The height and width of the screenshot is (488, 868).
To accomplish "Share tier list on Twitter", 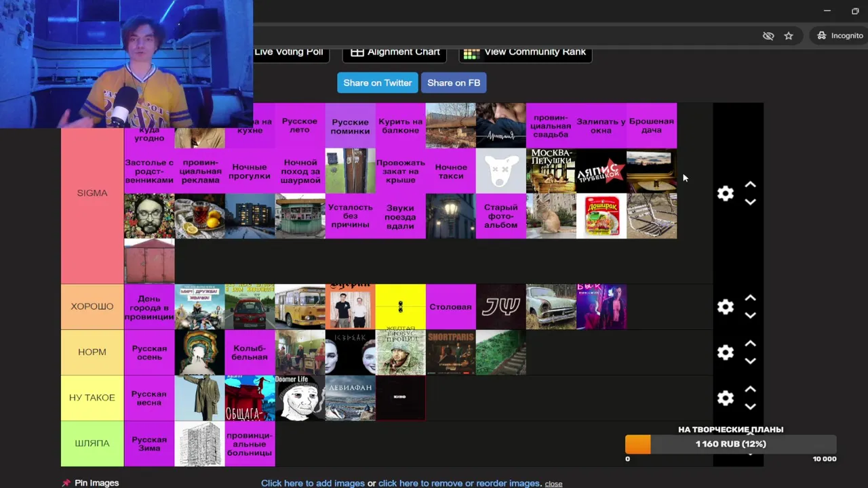I will pyautogui.click(x=378, y=83).
